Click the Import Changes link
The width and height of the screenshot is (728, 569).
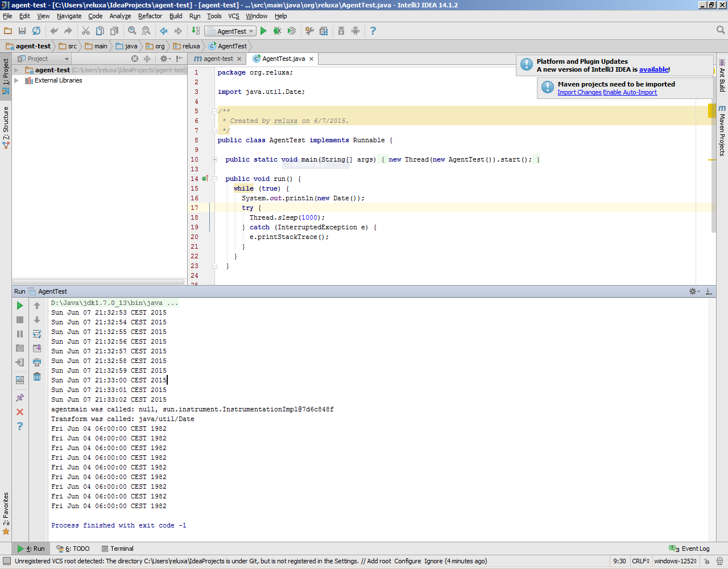[x=580, y=92]
